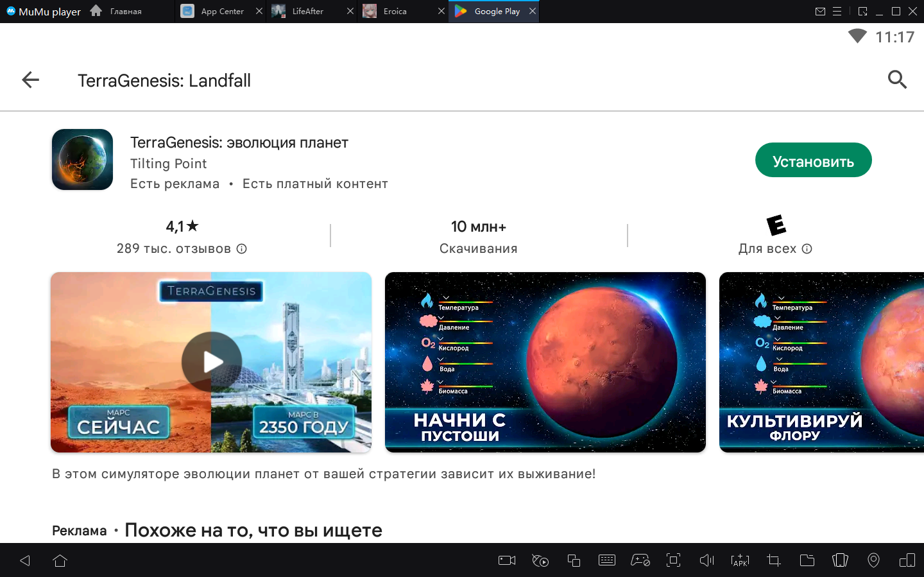The image size is (924, 577).
Task: Open the keyboard mapping tool
Action: coord(606,560)
